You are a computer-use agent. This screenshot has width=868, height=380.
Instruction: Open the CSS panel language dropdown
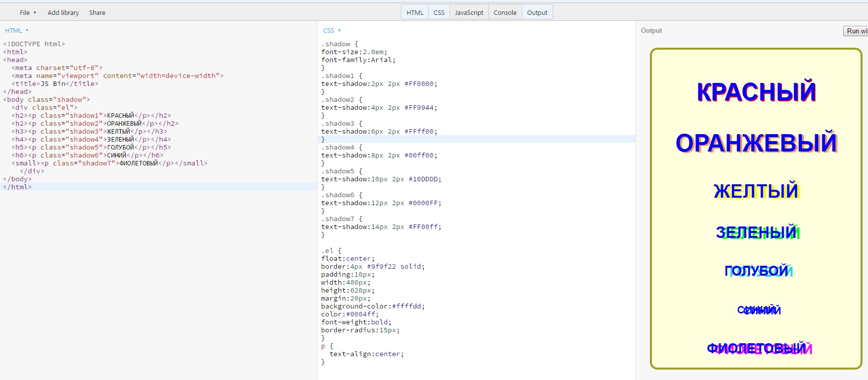[332, 30]
